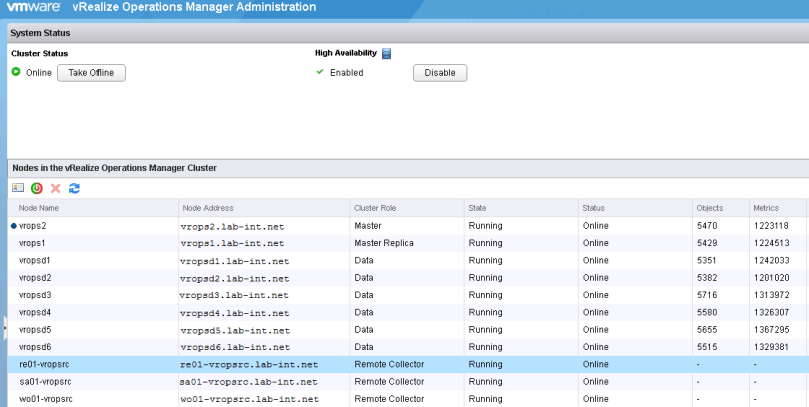Click the red X remove node icon
The width and height of the screenshot is (809, 407).
55,187
